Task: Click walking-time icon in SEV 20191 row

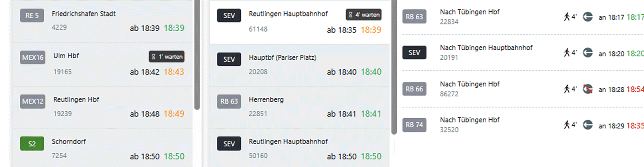Action: click(x=567, y=53)
